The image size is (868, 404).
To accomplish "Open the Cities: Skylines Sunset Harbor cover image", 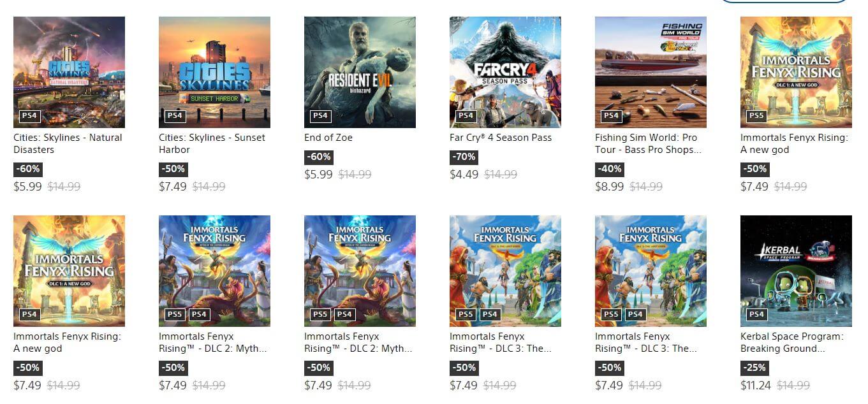I will tap(214, 72).
